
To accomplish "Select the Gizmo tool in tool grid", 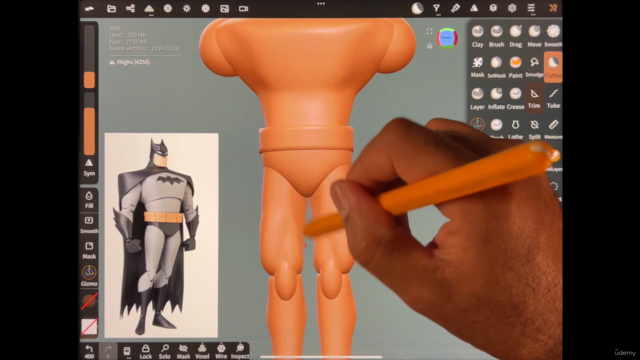I will coord(477,124).
